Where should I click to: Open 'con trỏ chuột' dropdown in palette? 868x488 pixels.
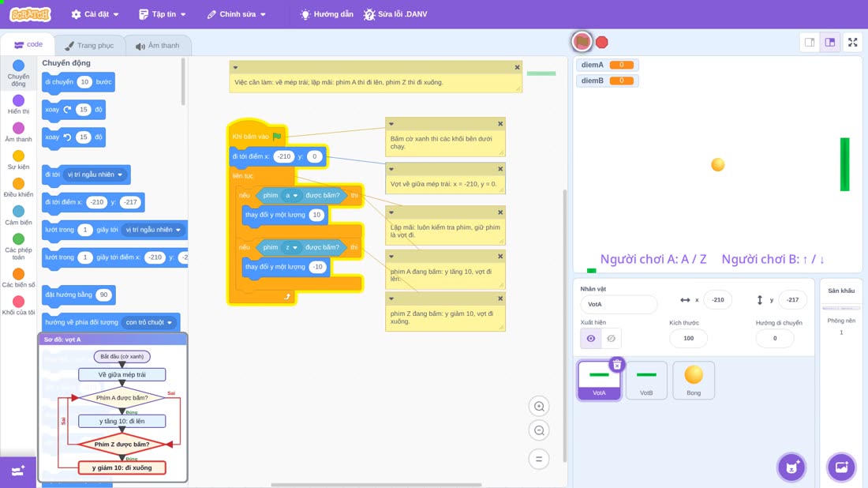click(149, 322)
